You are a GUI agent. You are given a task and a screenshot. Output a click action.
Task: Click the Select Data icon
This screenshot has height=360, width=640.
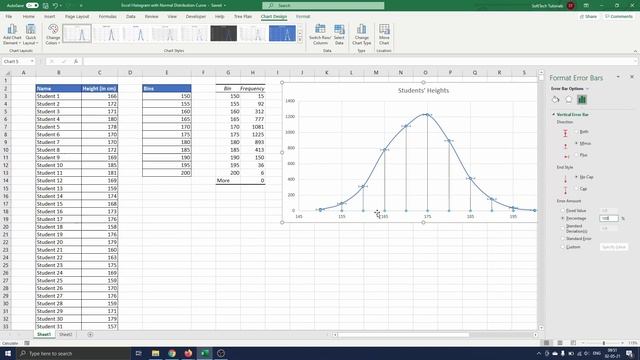point(339,29)
